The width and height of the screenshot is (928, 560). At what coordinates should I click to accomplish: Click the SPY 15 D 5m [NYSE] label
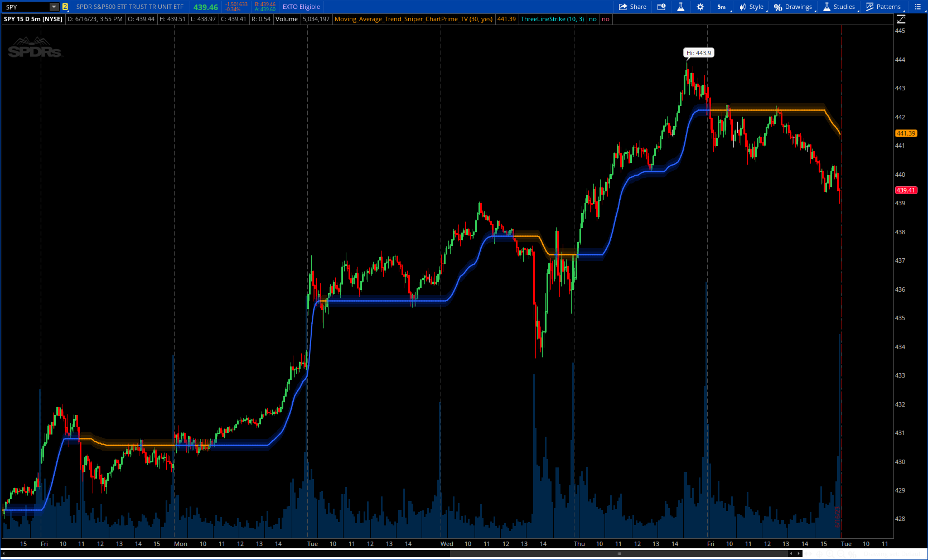[33, 19]
